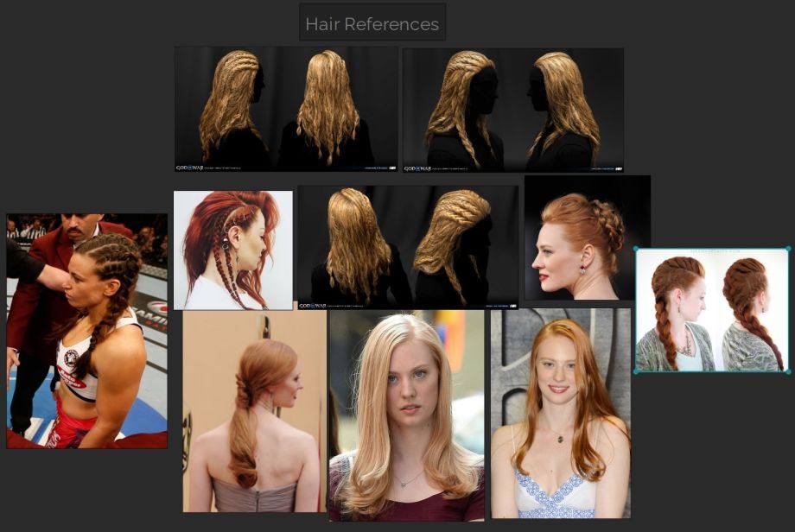795x532 pixels.
Task: Click the selected two-view braided redhead image
Action: (712, 311)
